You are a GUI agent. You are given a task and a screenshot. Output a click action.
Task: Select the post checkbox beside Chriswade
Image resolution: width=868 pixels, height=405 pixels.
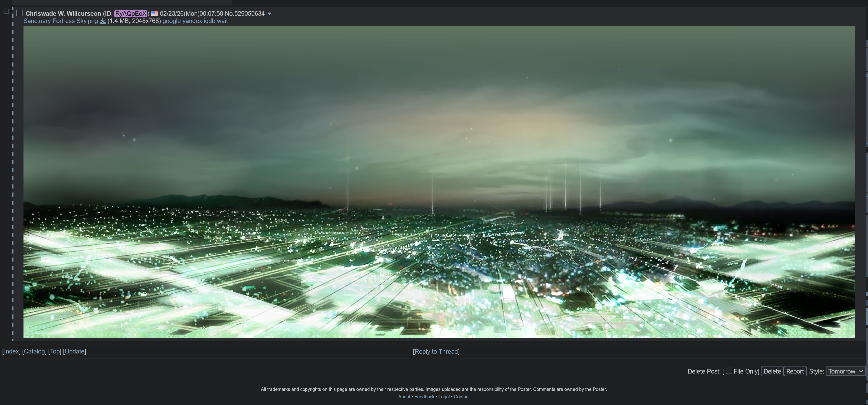tap(20, 13)
